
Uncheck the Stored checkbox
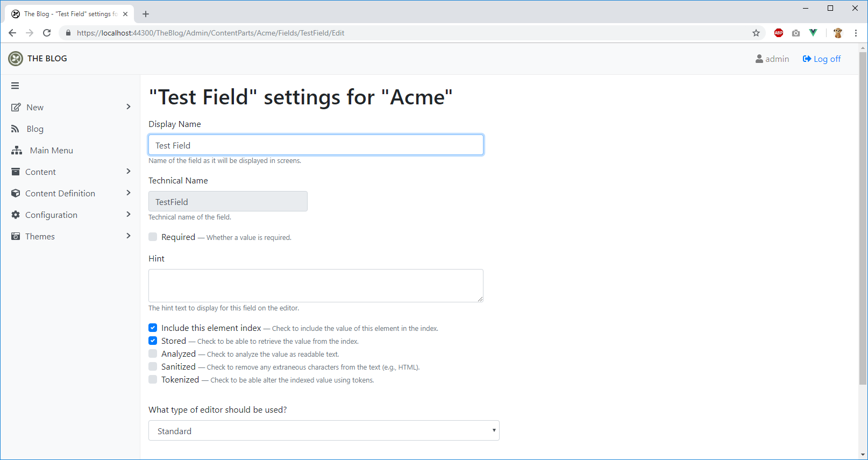click(153, 340)
